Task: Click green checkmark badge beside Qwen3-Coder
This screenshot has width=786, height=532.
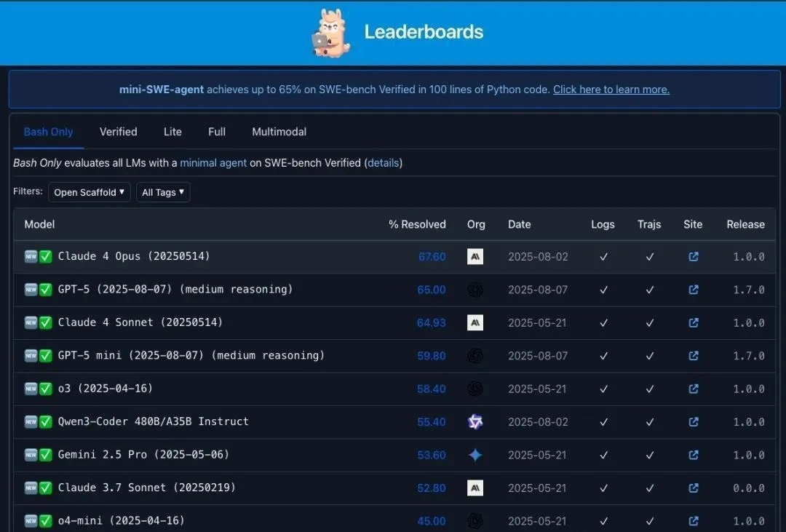Action: tap(46, 422)
